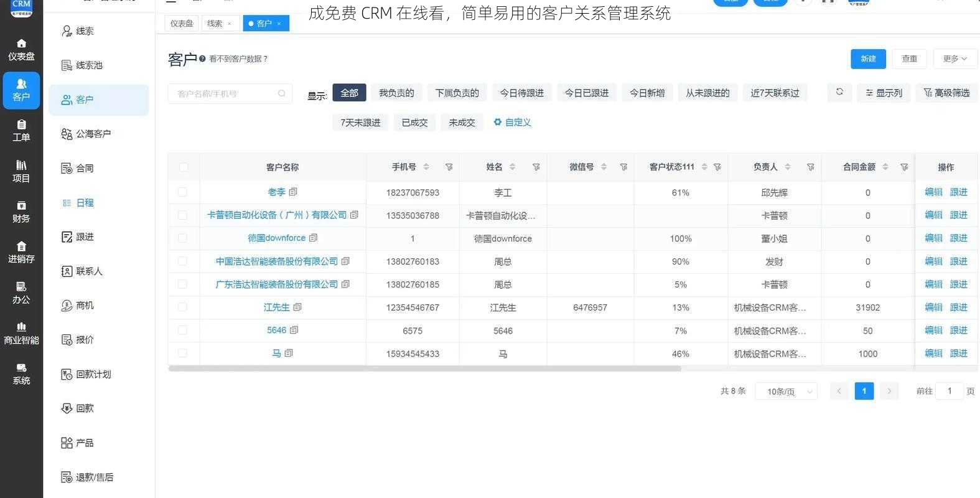
Task: Open 日程 in the submenu
Action: pyautogui.click(x=98, y=202)
